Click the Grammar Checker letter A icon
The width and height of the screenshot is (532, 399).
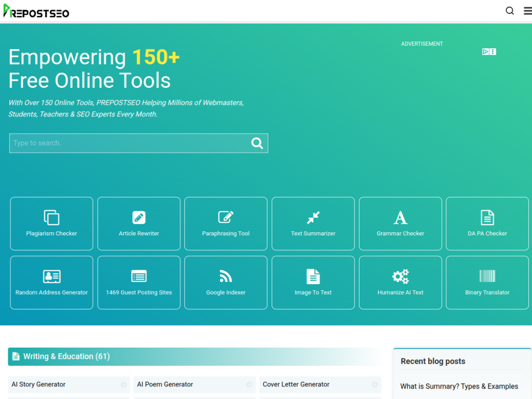pos(401,218)
